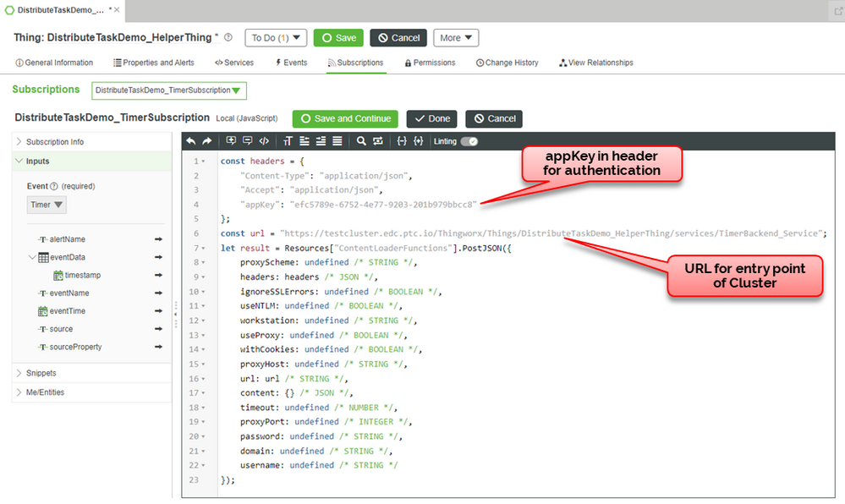Image resolution: width=845 pixels, height=504 pixels.
Task: Auto-format code with the justify lines icon
Action: 337,141
